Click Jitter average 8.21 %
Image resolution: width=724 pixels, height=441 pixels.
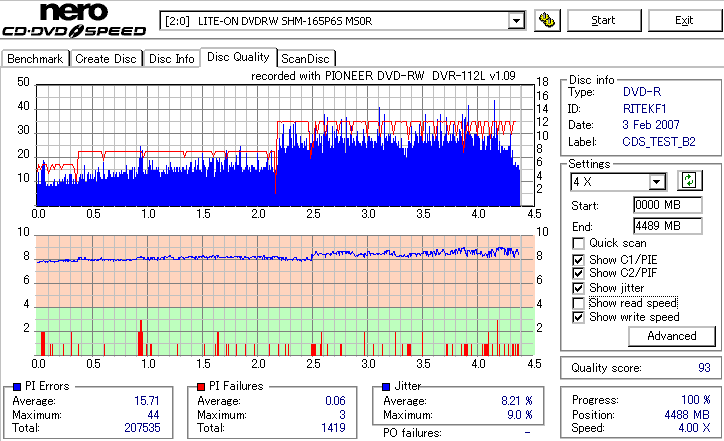tap(517, 401)
